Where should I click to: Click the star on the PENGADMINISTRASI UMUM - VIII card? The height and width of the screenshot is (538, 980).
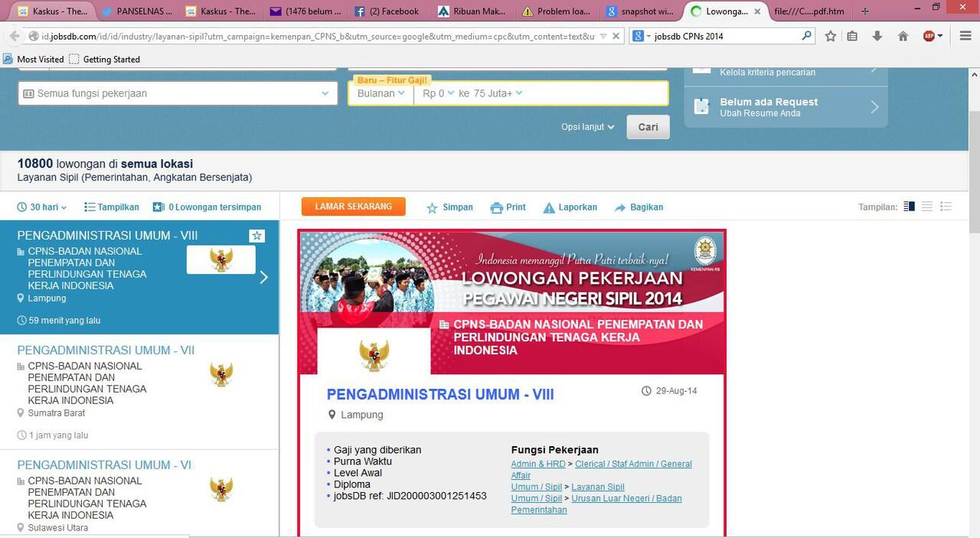click(x=257, y=236)
